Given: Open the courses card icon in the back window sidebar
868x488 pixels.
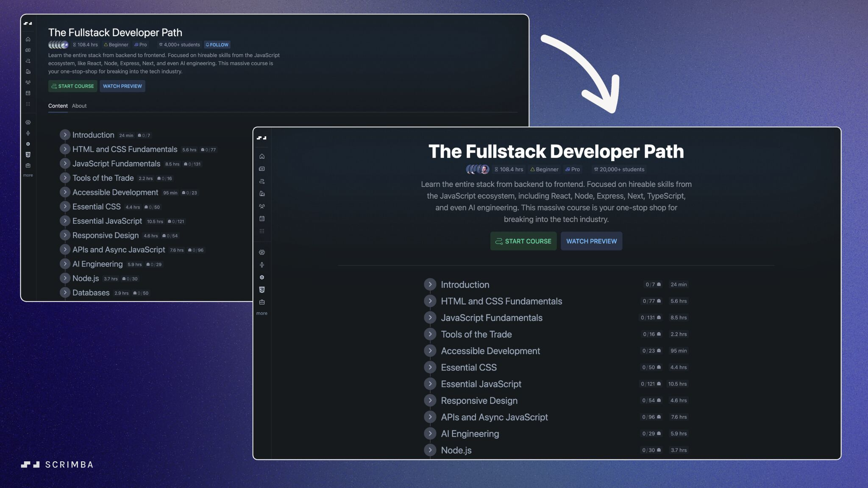Looking at the screenshot, I should pyautogui.click(x=28, y=50).
